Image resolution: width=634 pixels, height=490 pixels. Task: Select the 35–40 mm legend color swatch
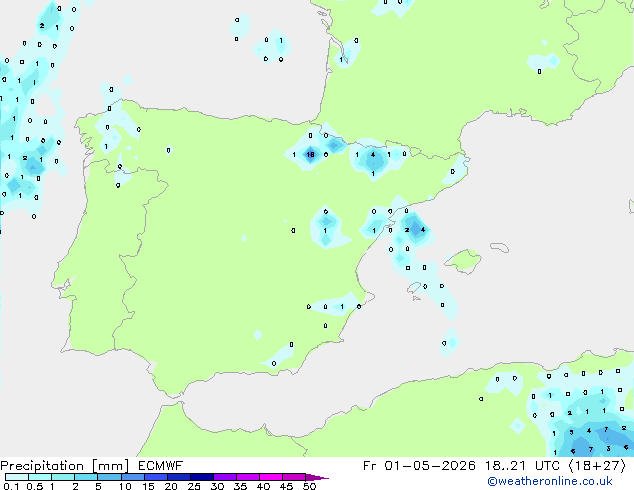coord(248,477)
